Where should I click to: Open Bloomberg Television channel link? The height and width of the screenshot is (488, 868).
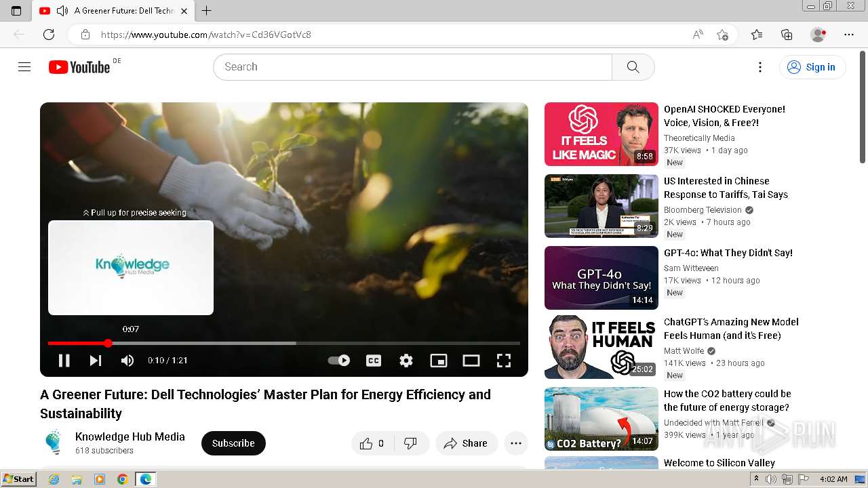[x=703, y=210]
